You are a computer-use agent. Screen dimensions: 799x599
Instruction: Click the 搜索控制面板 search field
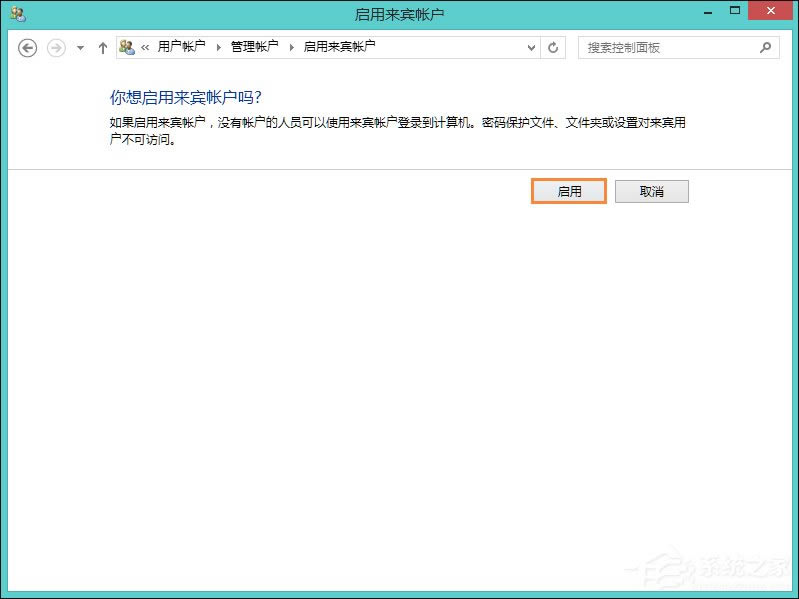(678, 48)
